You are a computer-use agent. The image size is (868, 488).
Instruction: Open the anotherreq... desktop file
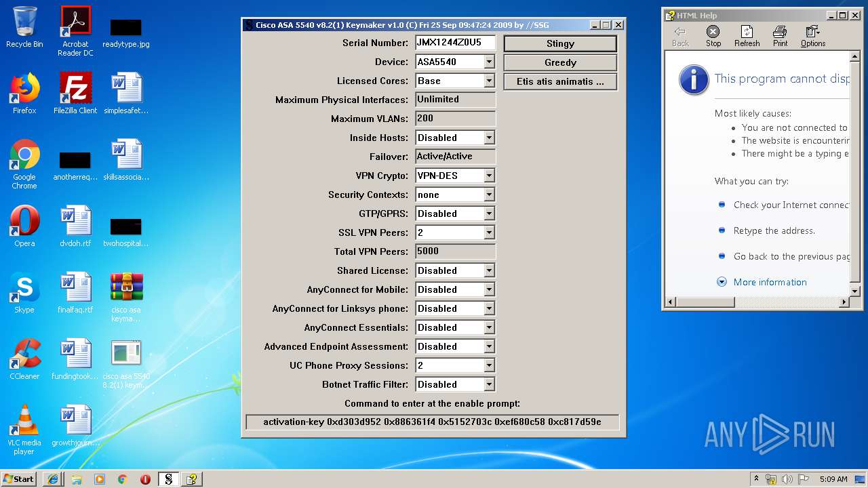point(75,166)
